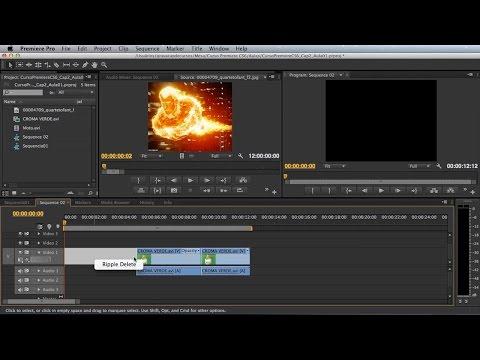This screenshot has width=480, height=360.
Task: Toggle sync lock on Audio 1 track
Action: pos(27,271)
